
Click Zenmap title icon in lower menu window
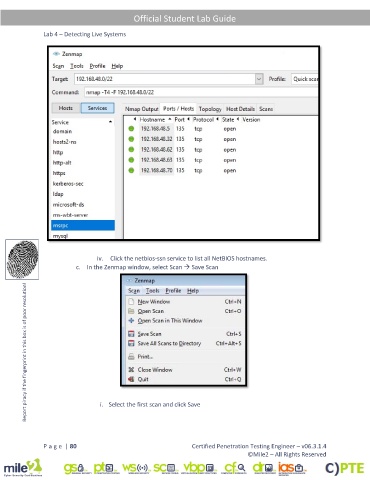(129, 280)
